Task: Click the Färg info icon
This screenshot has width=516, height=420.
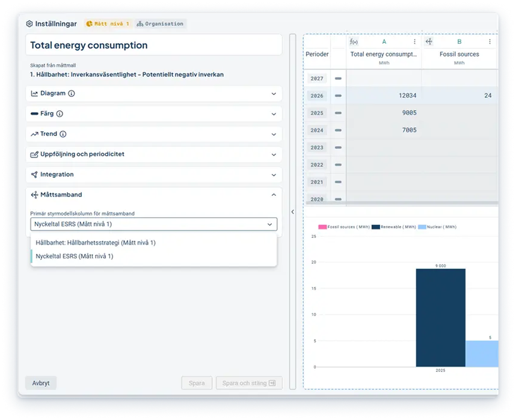Action: tap(60, 114)
